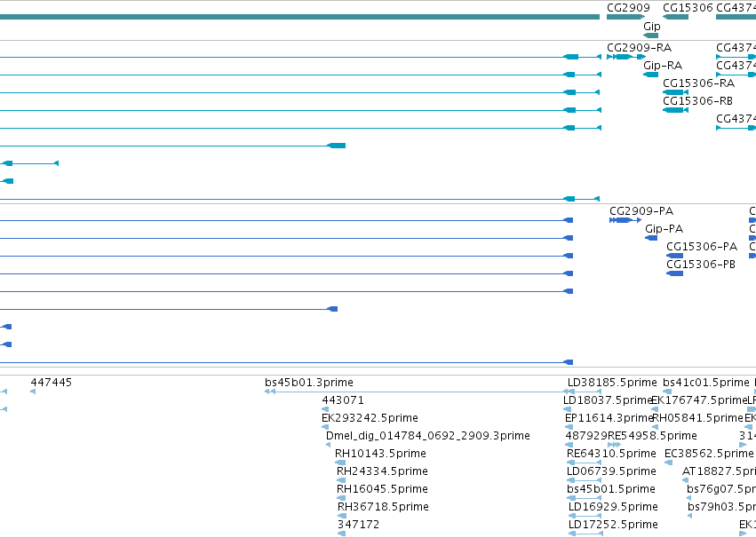Click the CG2909-RA transcript label
This screenshot has width=756, height=538.
[639, 48]
